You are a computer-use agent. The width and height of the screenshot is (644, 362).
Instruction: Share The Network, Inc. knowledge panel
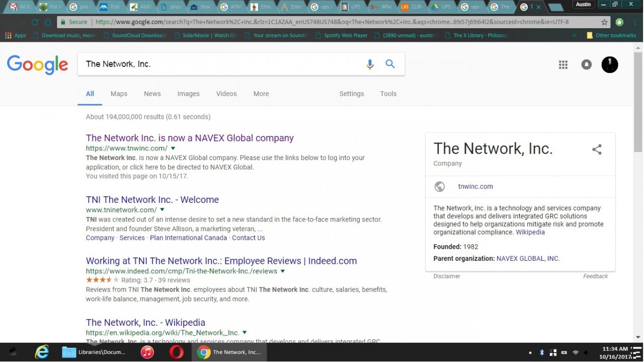tap(597, 150)
